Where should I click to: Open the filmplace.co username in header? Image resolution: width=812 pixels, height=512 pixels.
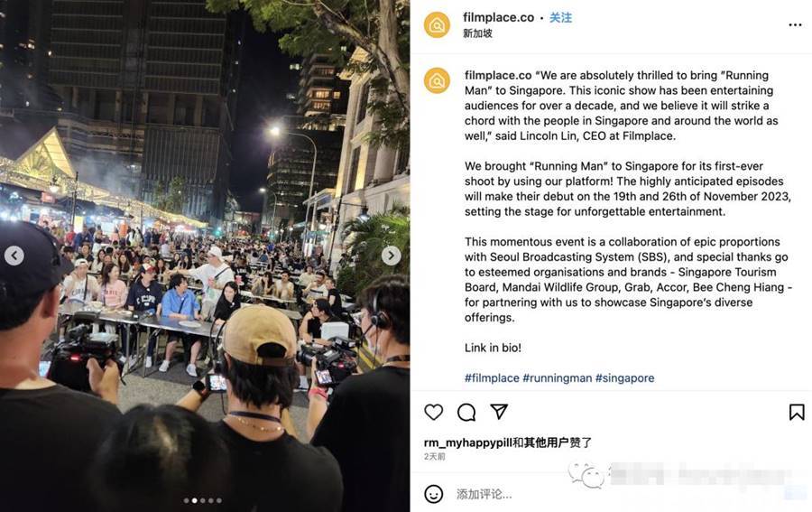pyautogui.click(x=498, y=18)
